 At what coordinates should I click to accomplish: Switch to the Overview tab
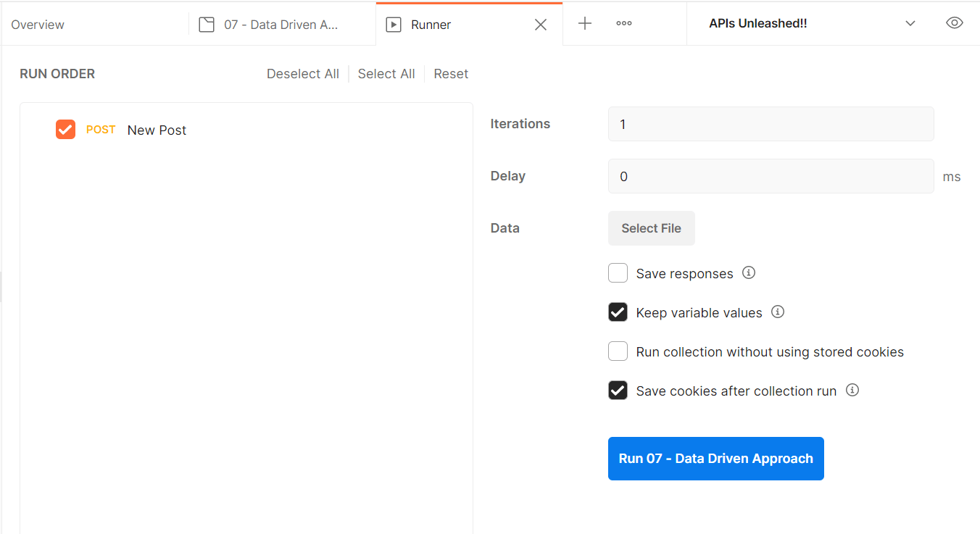[x=38, y=25]
